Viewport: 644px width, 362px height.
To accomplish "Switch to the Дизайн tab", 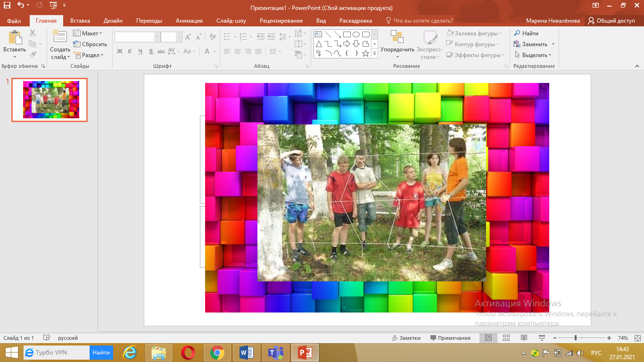I will (x=113, y=21).
